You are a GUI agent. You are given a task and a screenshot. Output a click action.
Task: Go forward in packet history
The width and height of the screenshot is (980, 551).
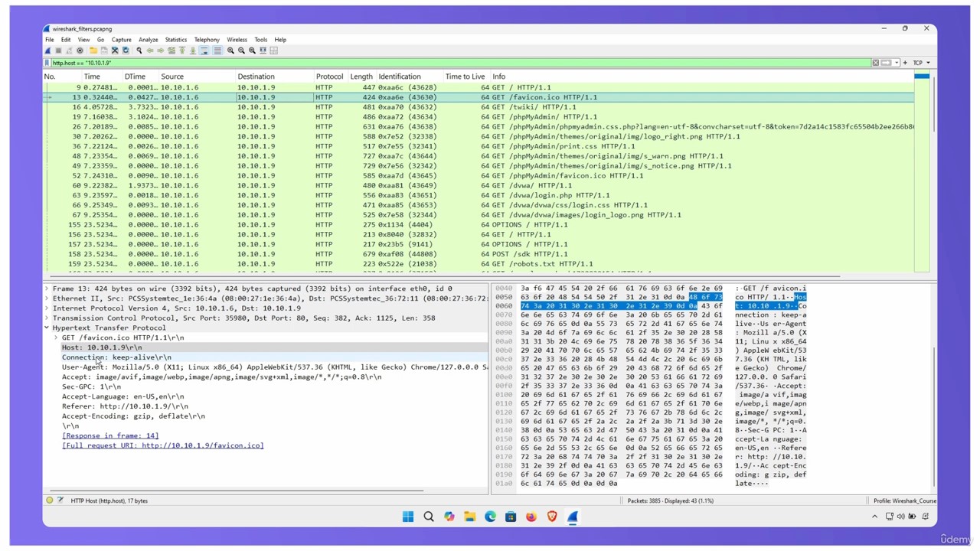[x=161, y=51]
